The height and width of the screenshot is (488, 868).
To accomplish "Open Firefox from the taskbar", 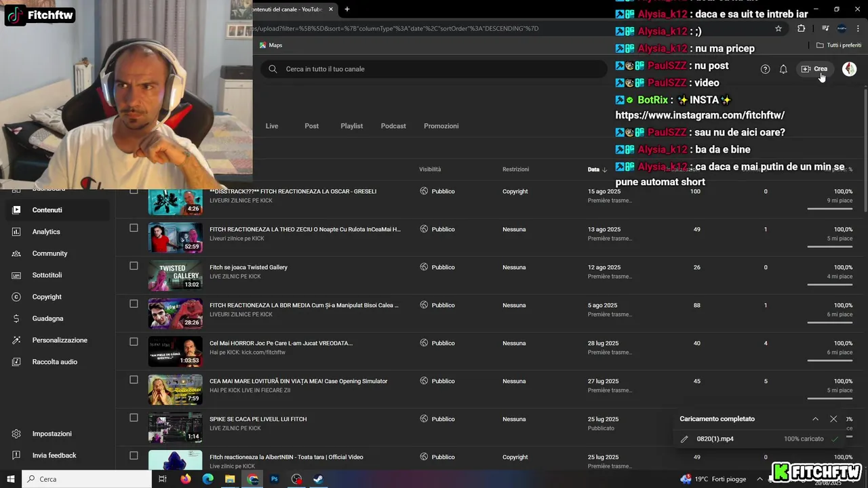I will pyautogui.click(x=186, y=479).
